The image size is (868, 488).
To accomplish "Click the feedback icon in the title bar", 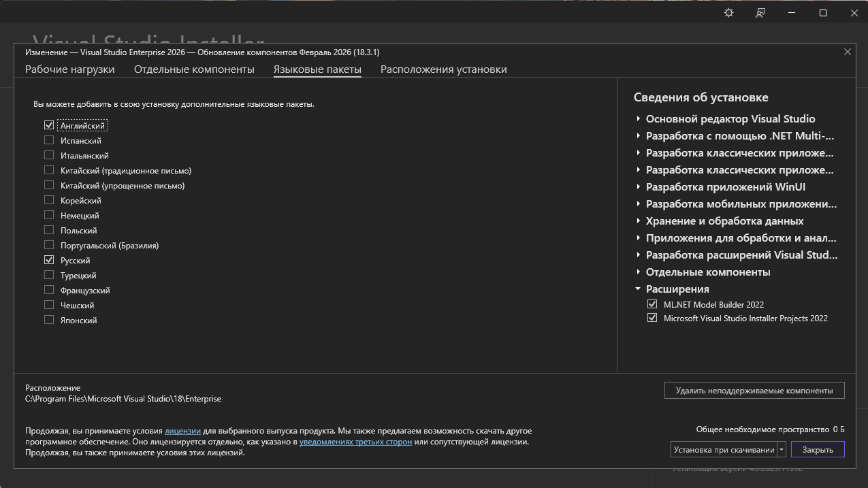I will click(x=760, y=13).
